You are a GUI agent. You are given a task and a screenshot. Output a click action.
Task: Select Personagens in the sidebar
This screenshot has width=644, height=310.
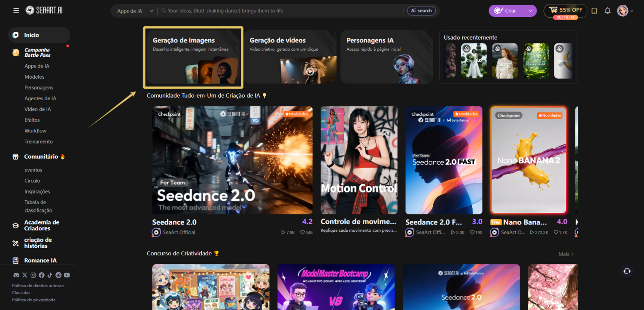tap(39, 88)
